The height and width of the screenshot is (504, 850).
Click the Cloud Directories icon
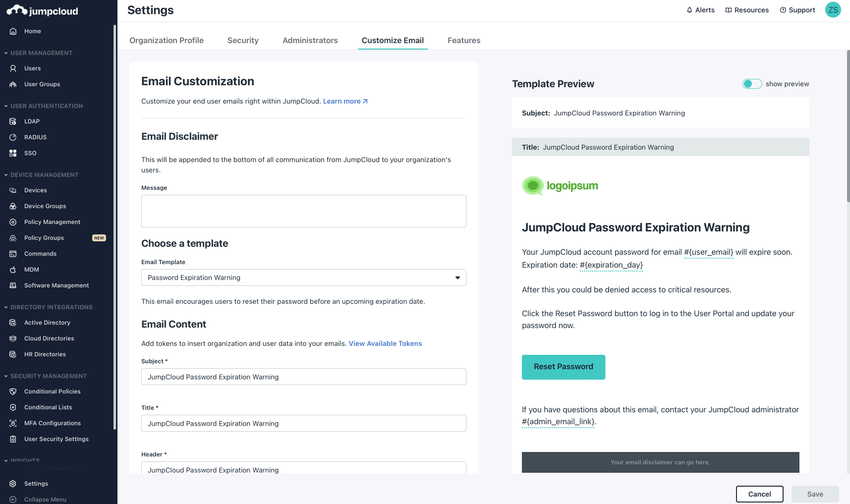[13, 338]
